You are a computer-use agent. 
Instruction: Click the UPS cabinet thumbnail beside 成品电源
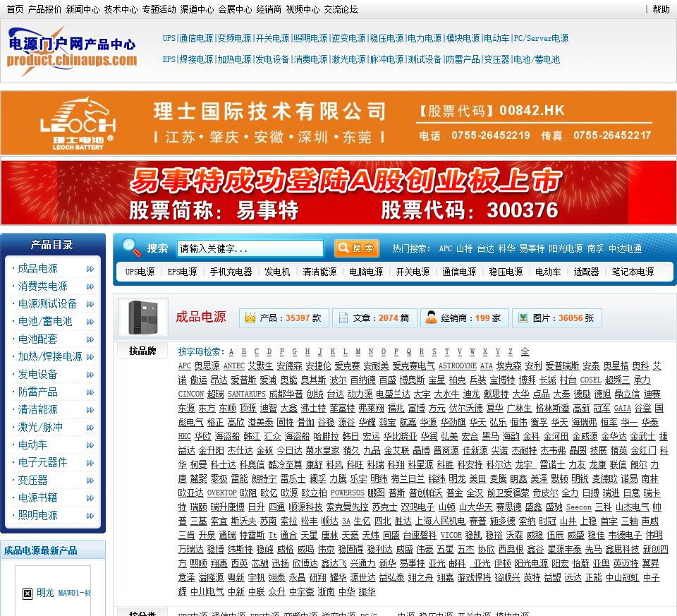click(x=143, y=318)
